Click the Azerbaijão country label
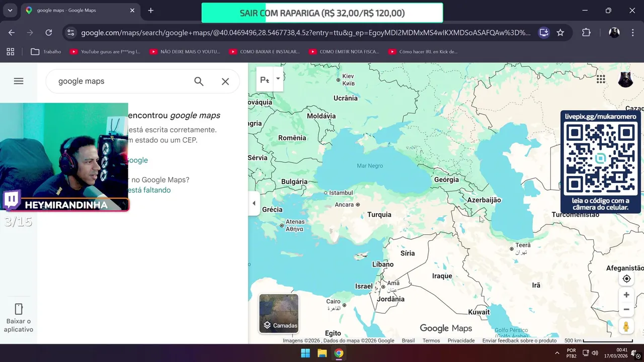Viewport: 644px width, 362px height. (x=484, y=200)
